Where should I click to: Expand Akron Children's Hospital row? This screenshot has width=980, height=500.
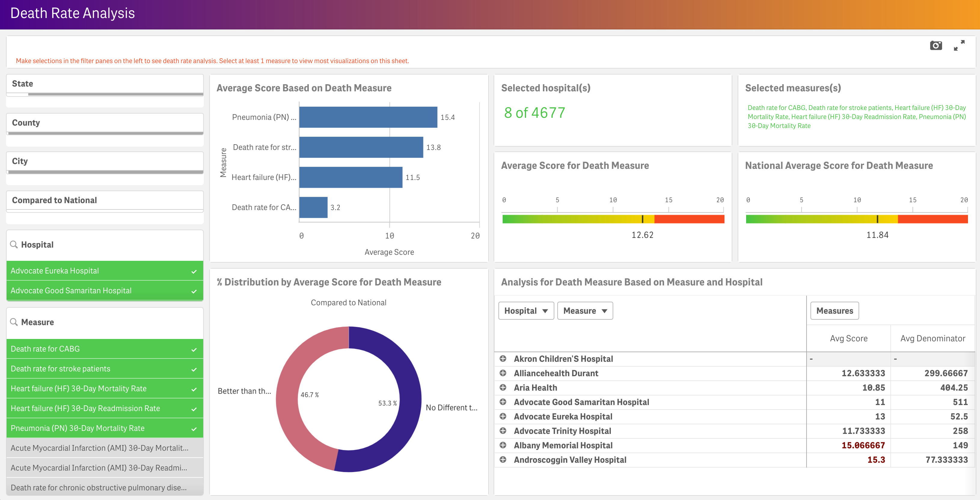[x=503, y=358]
